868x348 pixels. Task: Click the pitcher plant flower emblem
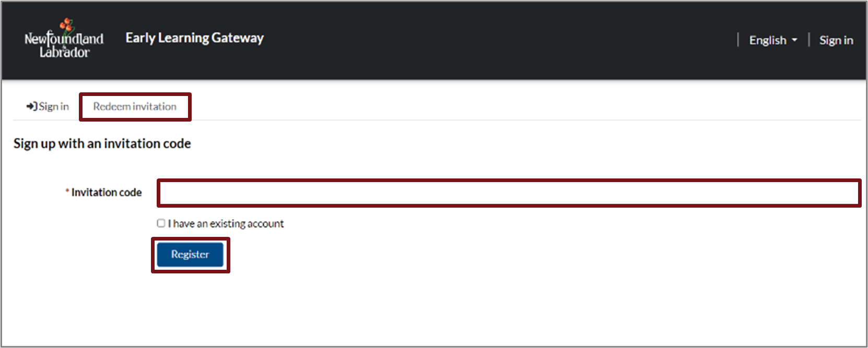pos(67,25)
